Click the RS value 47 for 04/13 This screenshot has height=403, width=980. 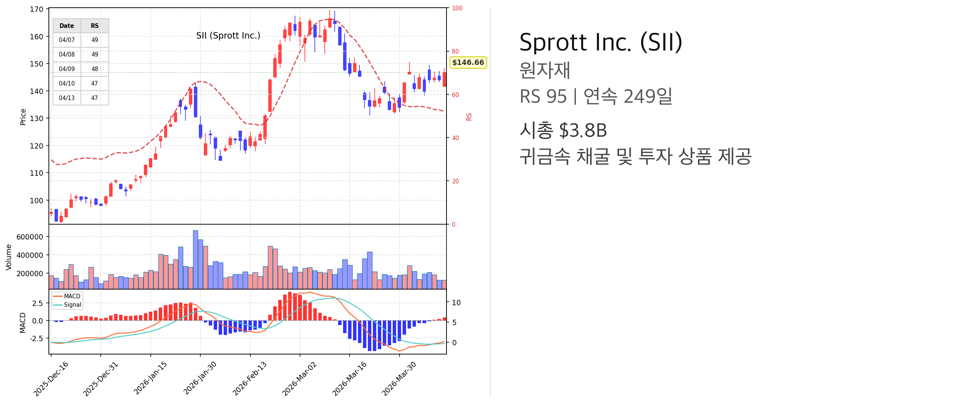coord(95,98)
